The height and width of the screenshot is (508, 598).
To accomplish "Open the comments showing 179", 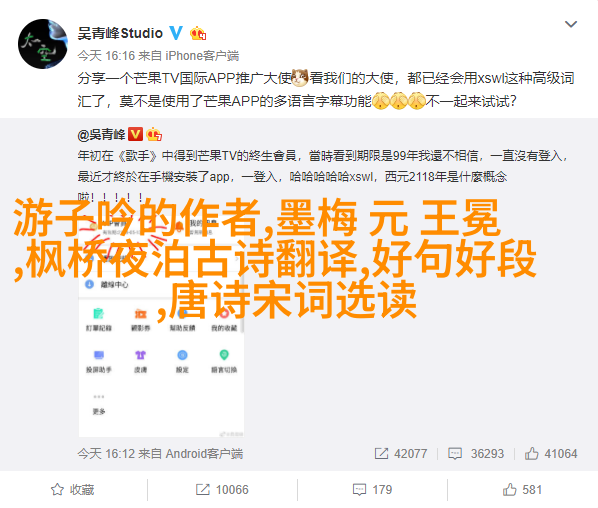I will coord(372,489).
